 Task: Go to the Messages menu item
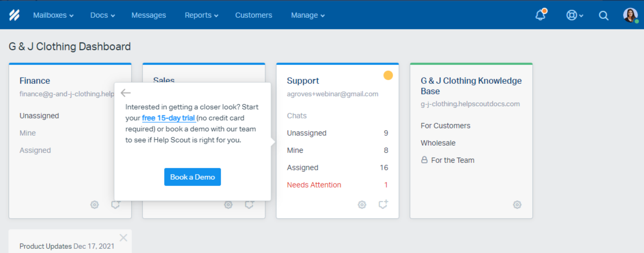point(148,15)
